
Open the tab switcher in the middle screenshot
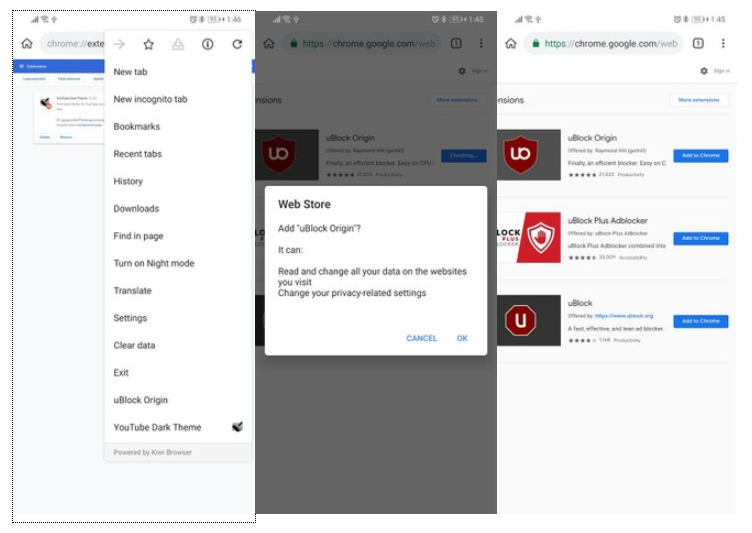click(x=456, y=44)
